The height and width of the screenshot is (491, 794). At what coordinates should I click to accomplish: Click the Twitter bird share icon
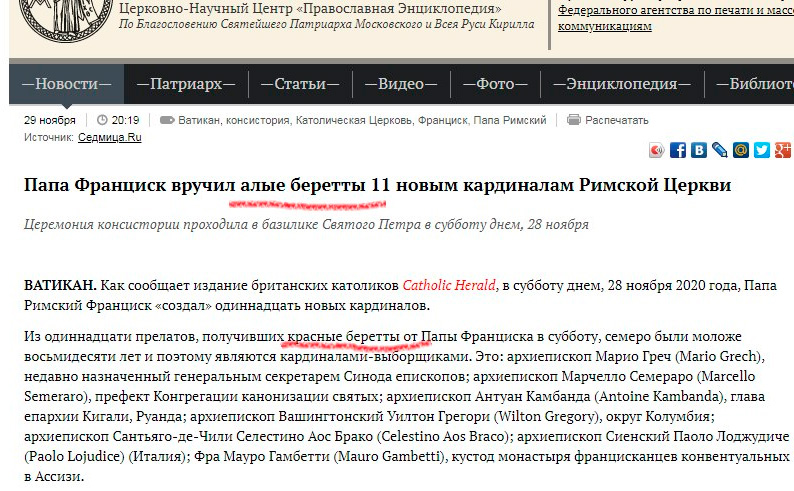[762, 151]
